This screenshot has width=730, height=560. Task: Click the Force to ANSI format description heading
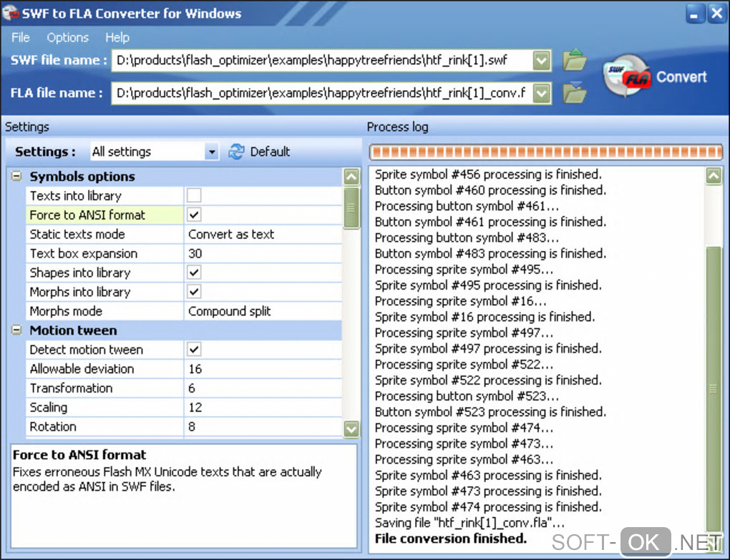79,454
